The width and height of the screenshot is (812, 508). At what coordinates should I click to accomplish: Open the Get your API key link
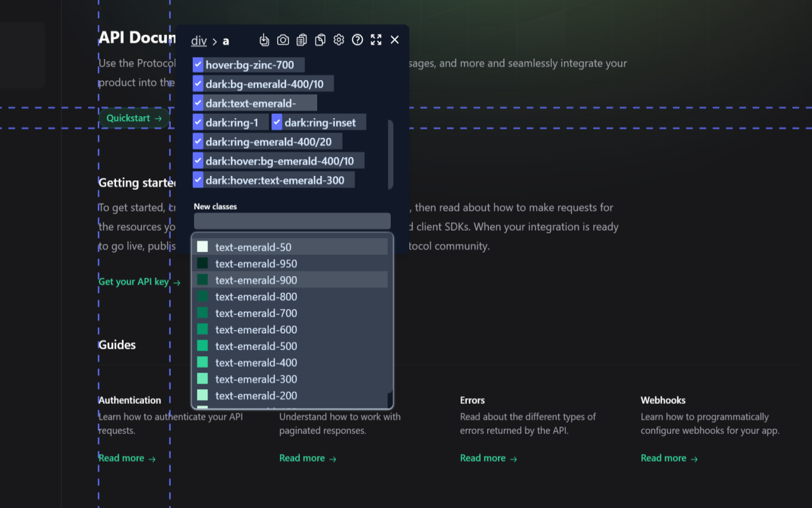pos(140,282)
